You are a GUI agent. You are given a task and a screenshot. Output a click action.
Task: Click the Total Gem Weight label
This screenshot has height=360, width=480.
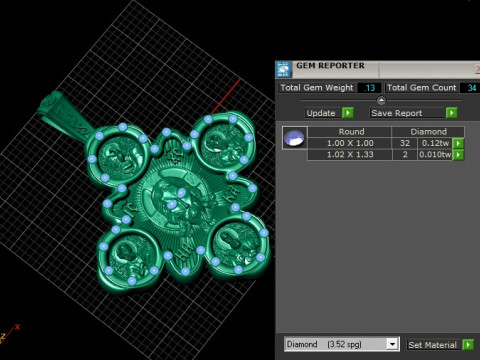317,88
